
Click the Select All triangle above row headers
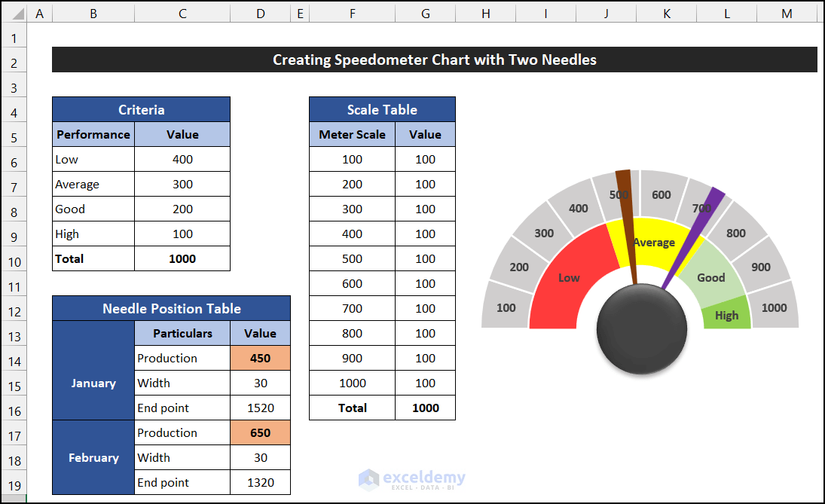14,13
